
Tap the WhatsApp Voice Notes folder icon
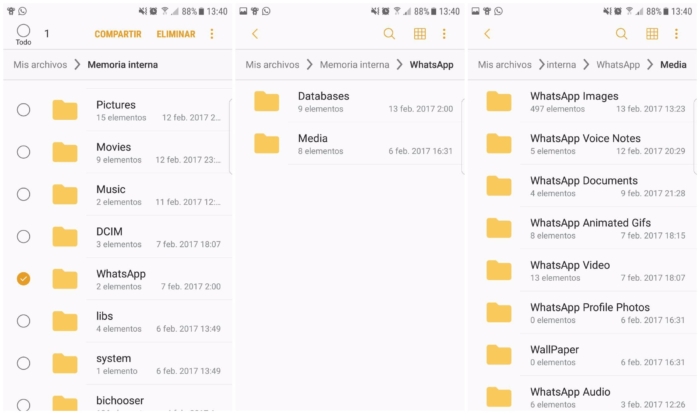point(498,144)
